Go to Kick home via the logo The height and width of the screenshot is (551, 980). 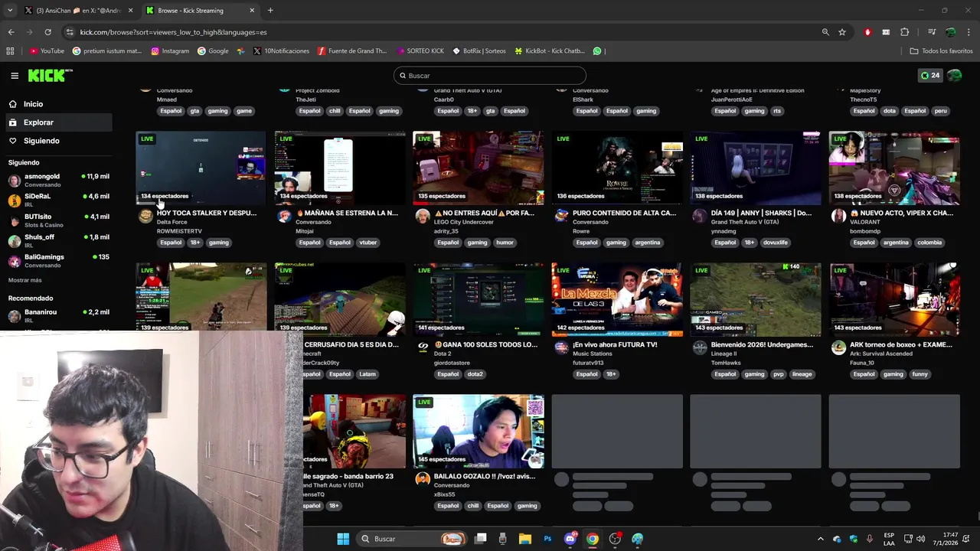tap(50, 76)
